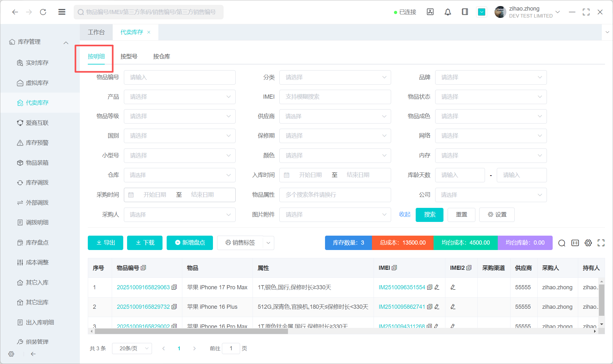Click the 搜索 button

click(429, 215)
